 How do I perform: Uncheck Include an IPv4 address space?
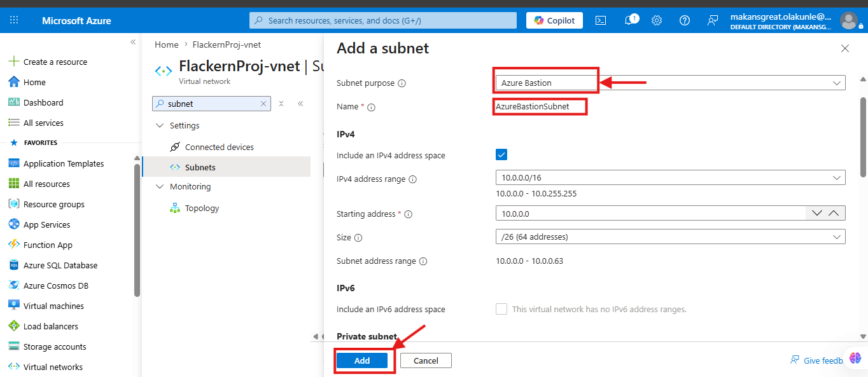[x=501, y=154]
